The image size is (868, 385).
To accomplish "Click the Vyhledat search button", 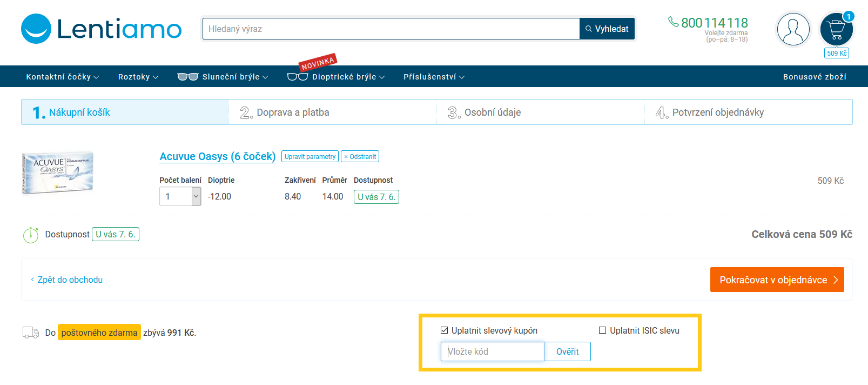I will pos(607,29).
